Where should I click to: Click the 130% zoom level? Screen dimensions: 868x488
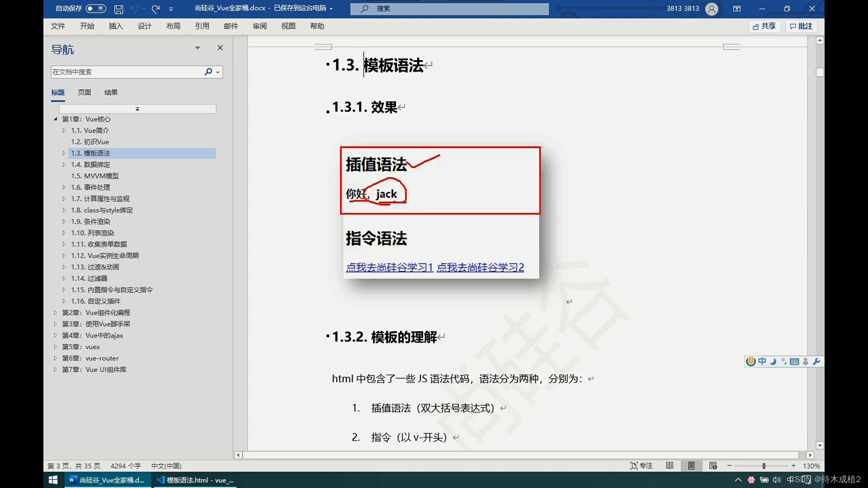pos(811,466)
